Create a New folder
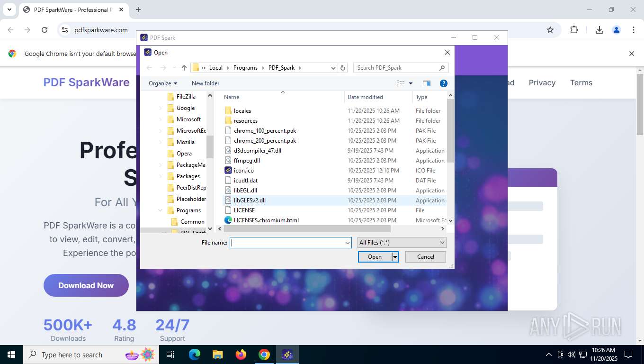The width and height of the screenshot is (644, 364). point(206,83)
